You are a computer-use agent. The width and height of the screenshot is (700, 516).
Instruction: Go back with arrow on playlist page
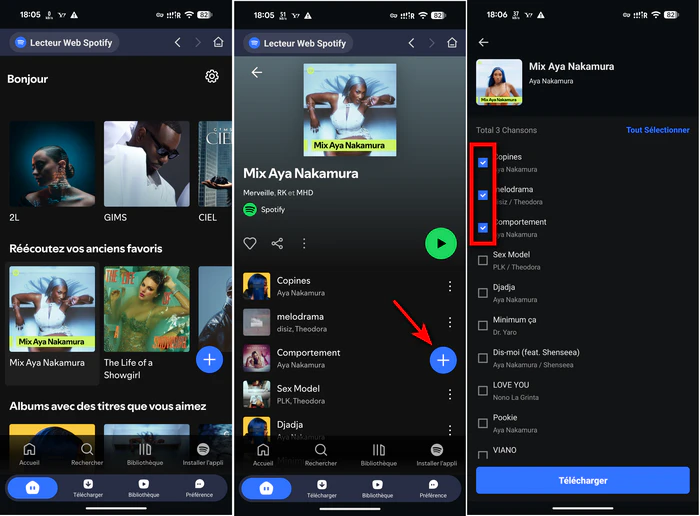[257, 72]
